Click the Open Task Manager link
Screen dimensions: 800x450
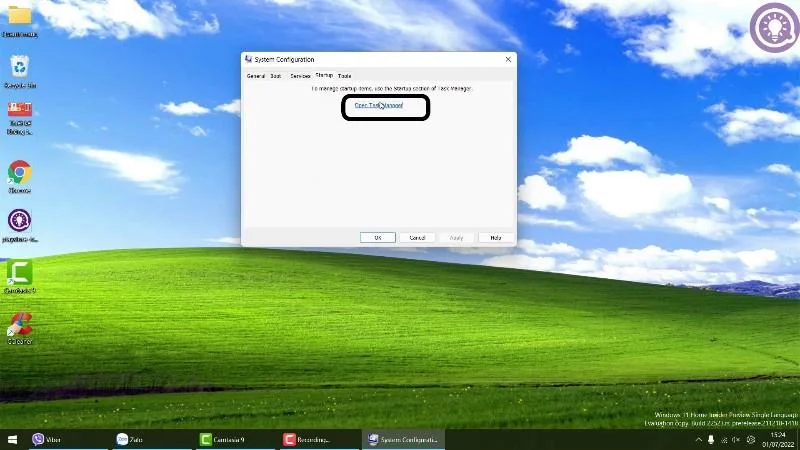pyautogui.click(x=379, y=105)
